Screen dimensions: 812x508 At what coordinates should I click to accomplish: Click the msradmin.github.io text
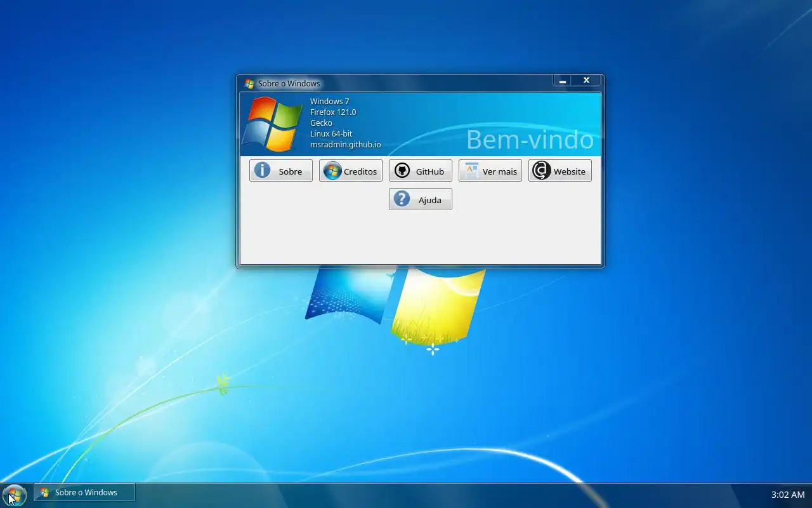[x=346, y=145]
